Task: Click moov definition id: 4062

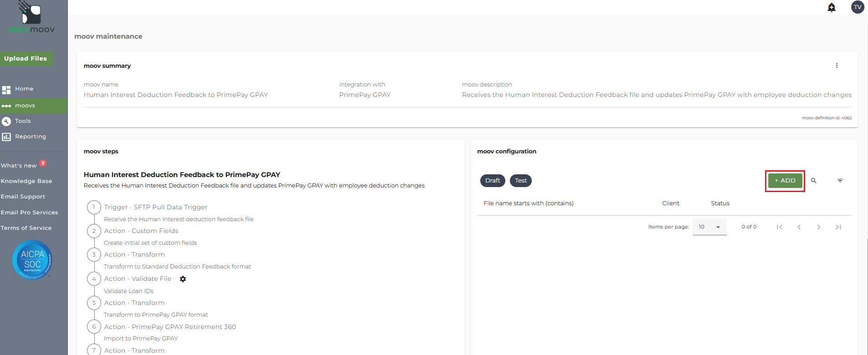Action: [x=827, y=118]
